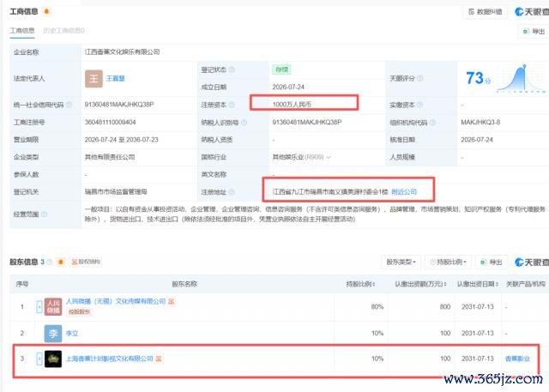The image size is (549, 392).
Task: Click the 关联产品/机构 column header
Action: coord(526,284)
